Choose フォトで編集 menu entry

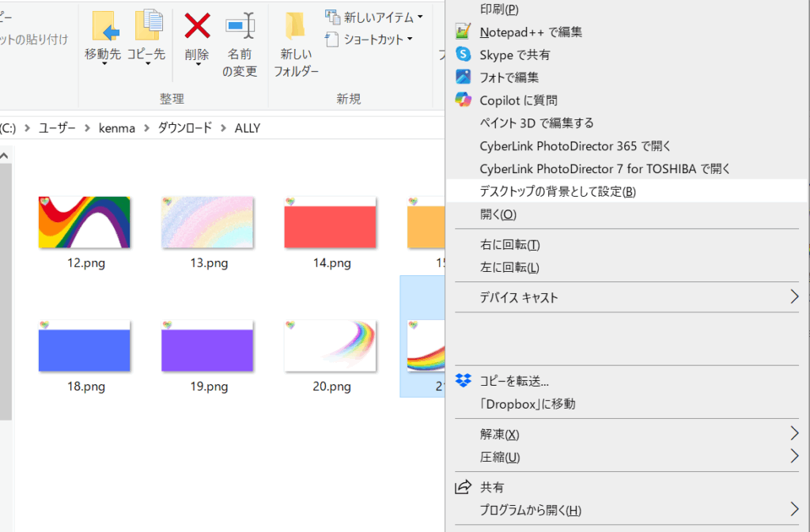pos(626,77)
